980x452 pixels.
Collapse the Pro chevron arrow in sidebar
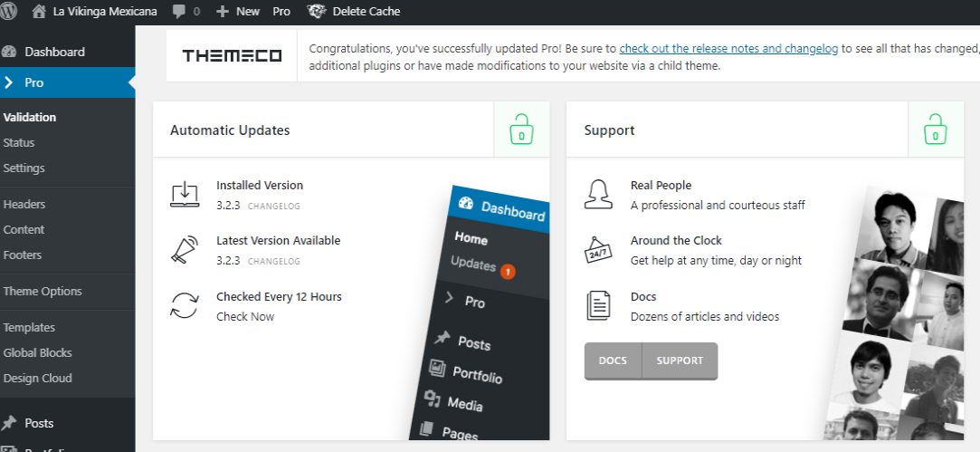tap(8, 82)
